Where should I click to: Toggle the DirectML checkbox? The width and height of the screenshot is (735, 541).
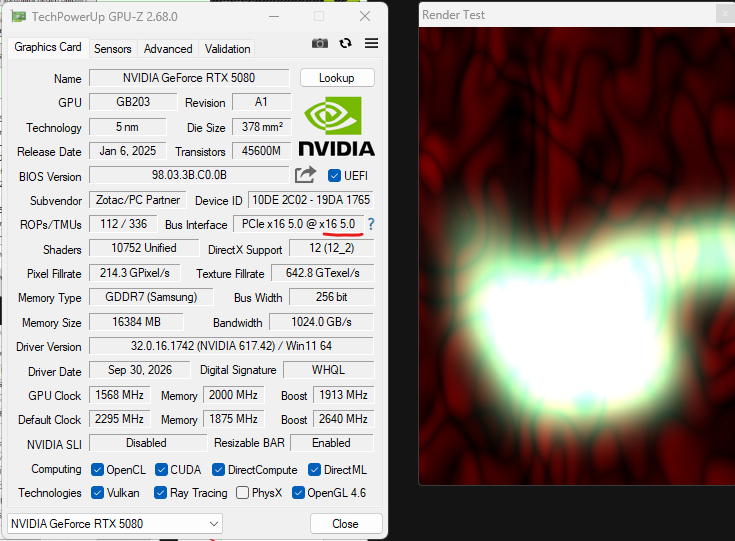315,470
